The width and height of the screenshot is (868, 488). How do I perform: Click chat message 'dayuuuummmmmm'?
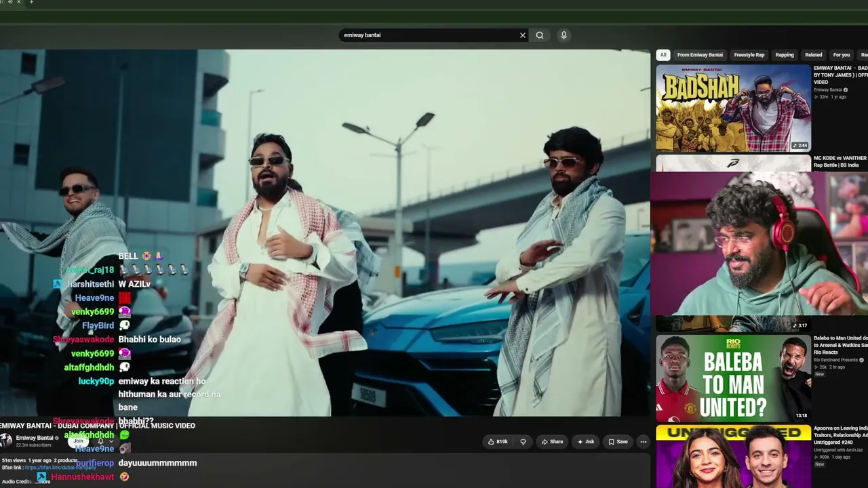pos(157,463)
